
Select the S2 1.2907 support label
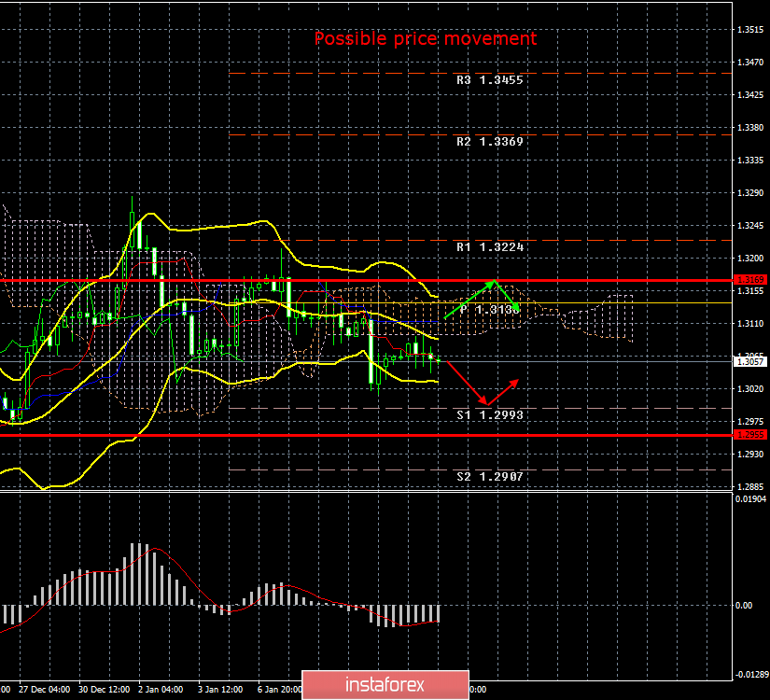490,476
